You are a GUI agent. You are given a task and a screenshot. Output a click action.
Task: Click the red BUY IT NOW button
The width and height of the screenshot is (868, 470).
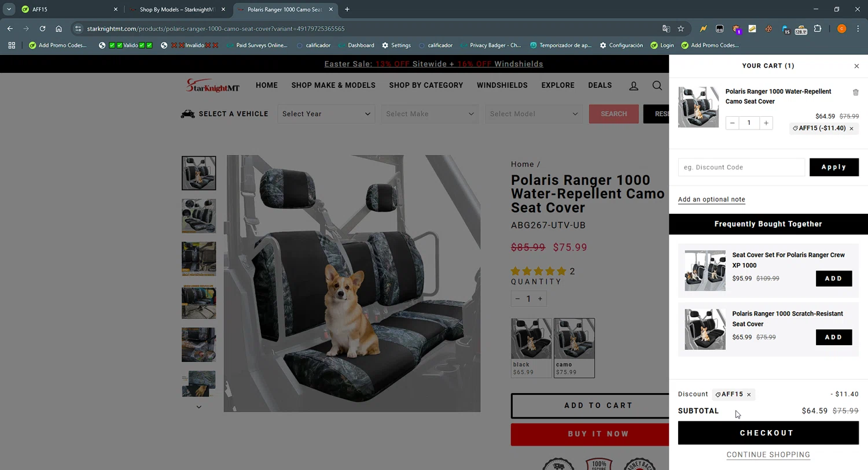tap(590, 434)
